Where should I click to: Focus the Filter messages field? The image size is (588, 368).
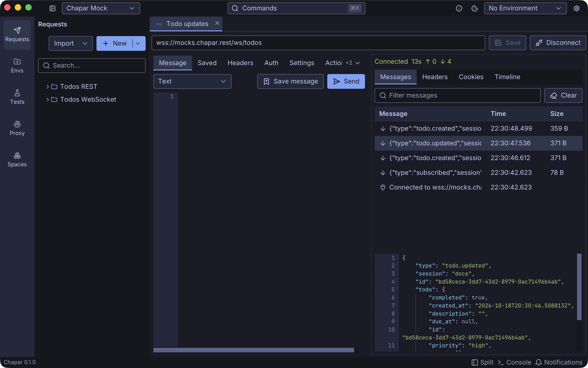[458, 95]
